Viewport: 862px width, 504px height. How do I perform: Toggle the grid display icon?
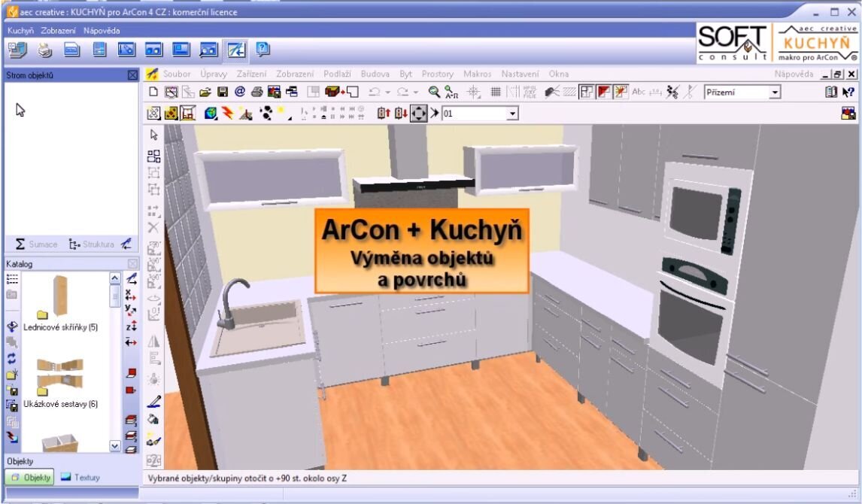[x=495, y=92]
